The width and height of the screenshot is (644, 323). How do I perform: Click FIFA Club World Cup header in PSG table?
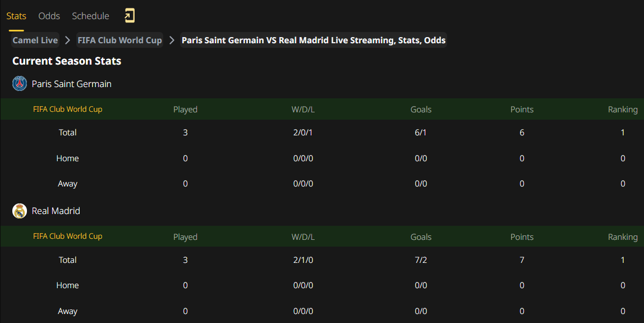[68, 109]
